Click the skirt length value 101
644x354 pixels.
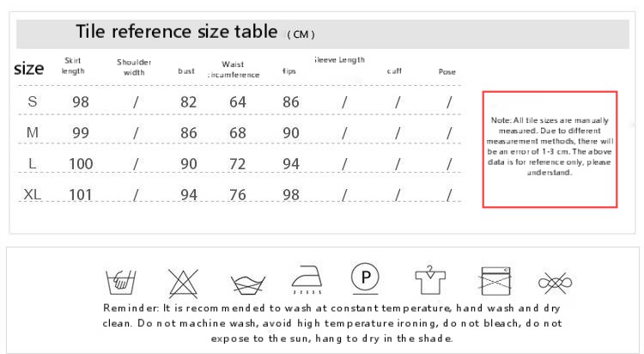pyautogui.click(x=81, y=195)
